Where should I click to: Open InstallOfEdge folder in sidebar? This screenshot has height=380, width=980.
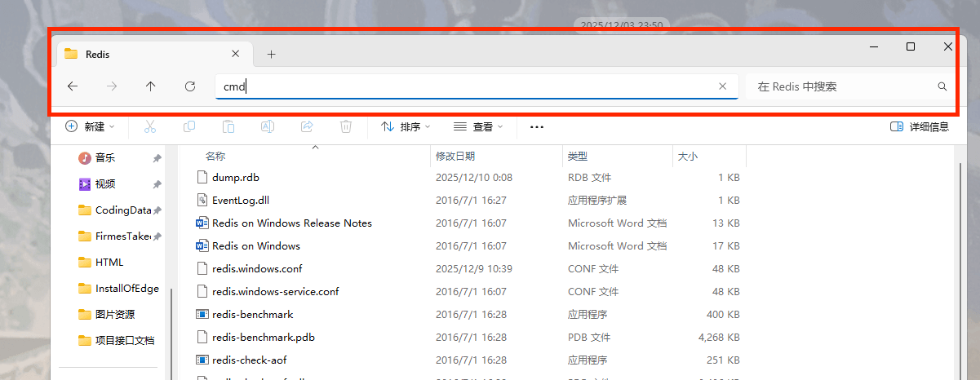(x=118, y=288)
